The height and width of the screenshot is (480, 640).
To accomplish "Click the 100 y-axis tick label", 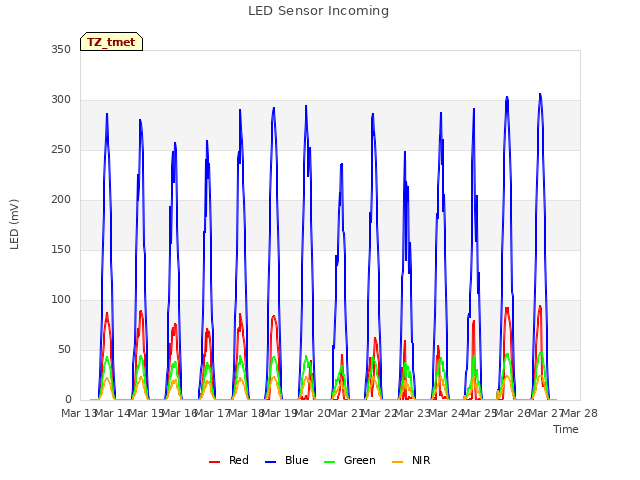I will tap(61, 300).
